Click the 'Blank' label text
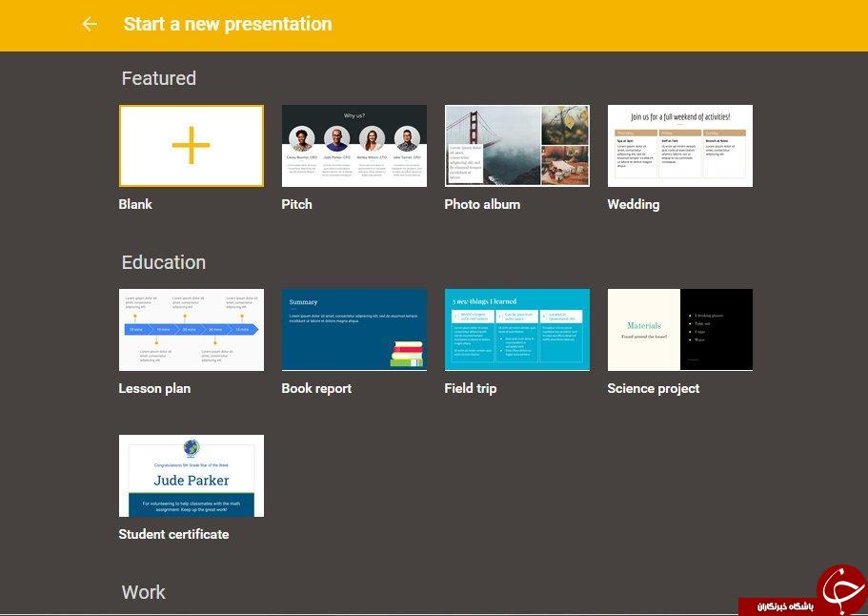The image size is (868, 616). pos(135,204)
